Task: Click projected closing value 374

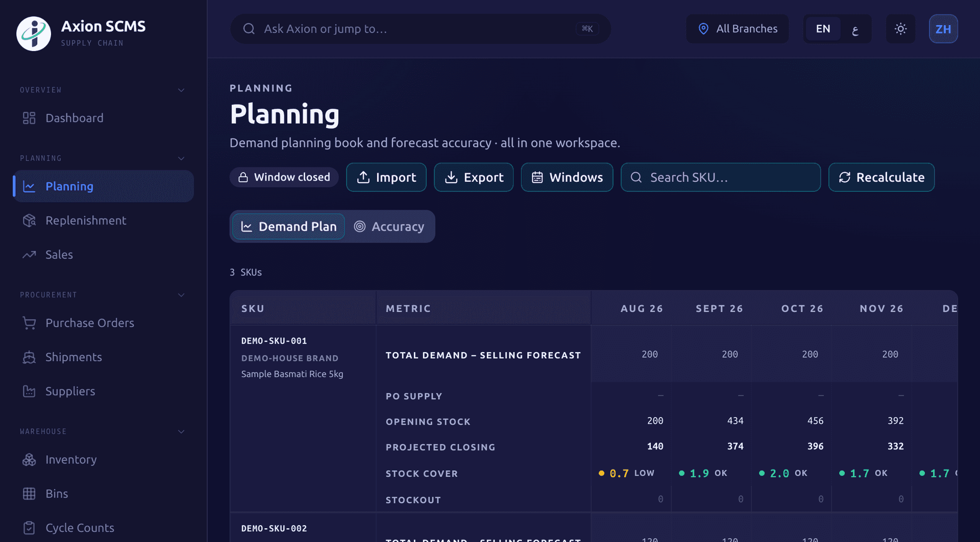Action: pos(735,447)
